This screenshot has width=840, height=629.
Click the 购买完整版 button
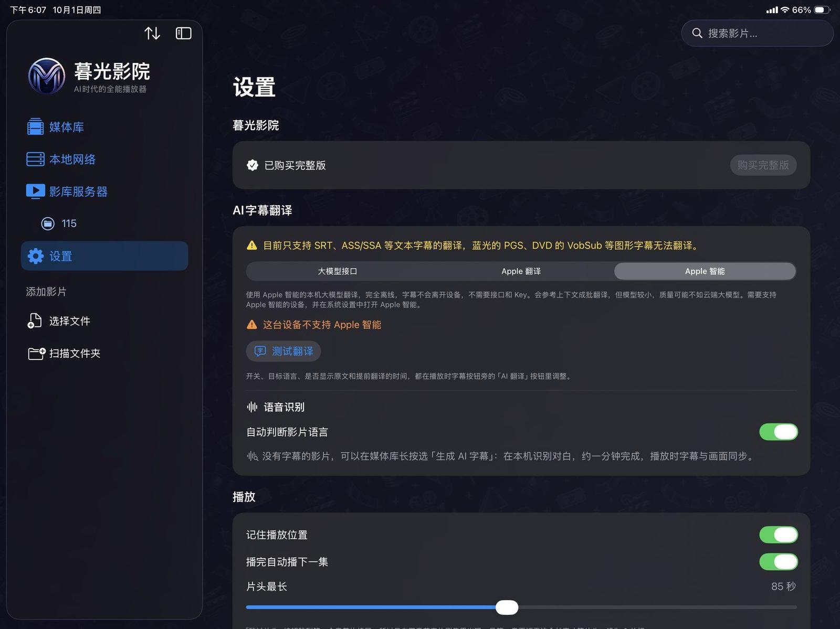763,165
